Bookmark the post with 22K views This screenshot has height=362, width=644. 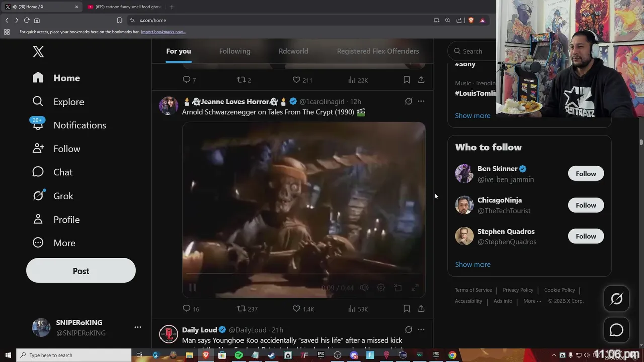(x=407, y=80)
